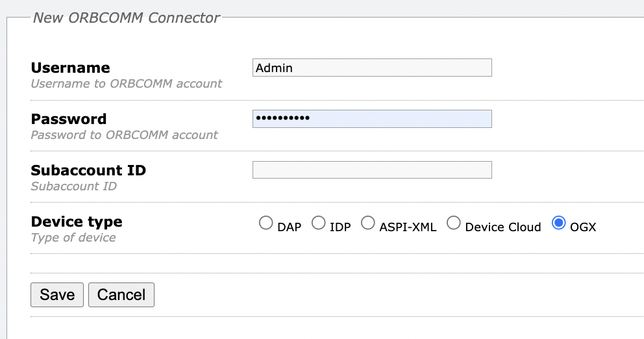The image size is (644, 339).
Task: Click the empty Subaccount ID field
Action: coord(371,170)
